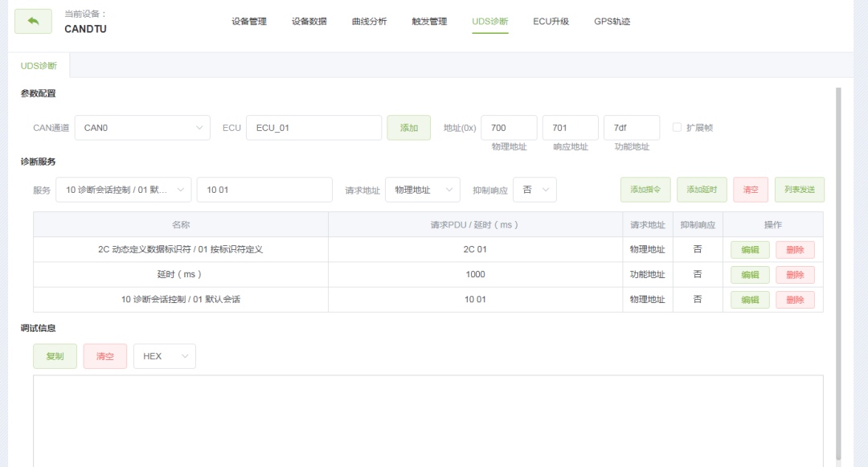The height and width of the screenshot is (467, 868).
Task: Open the CAN通道 dropdown
Action: tap(142, 128)
